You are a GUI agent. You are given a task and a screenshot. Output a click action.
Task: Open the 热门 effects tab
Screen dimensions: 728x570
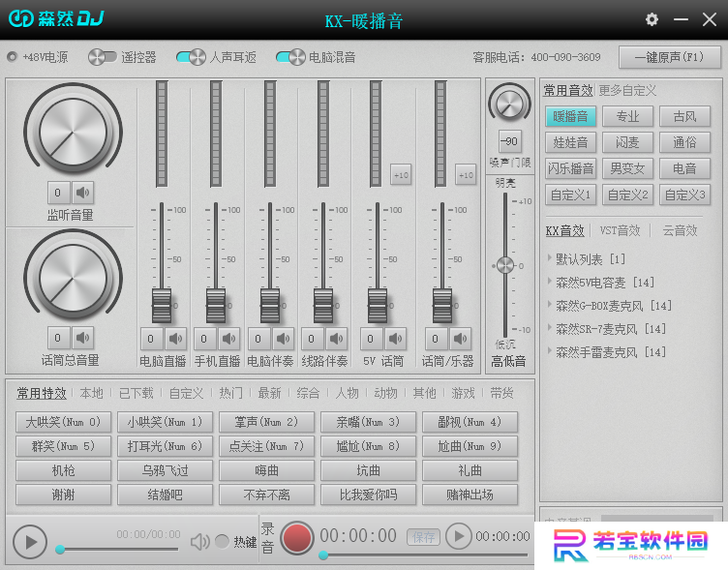[230, 393]
